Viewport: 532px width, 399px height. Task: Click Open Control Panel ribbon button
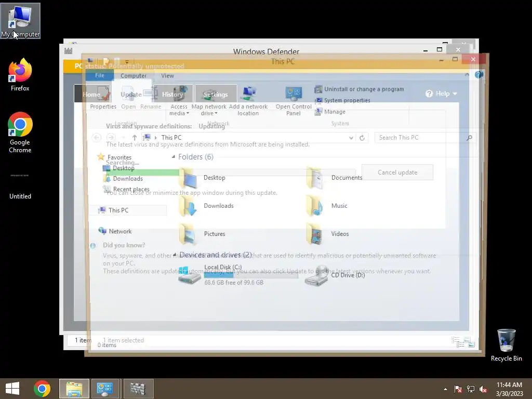[294, 101]
